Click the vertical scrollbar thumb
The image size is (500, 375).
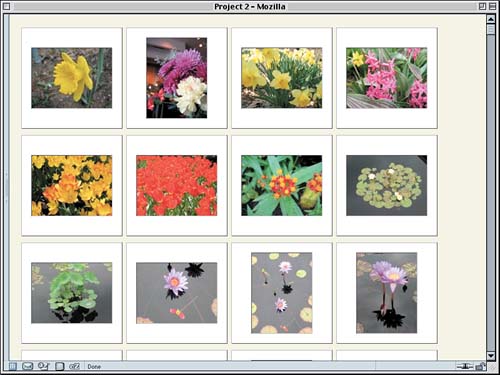[491, 29]
